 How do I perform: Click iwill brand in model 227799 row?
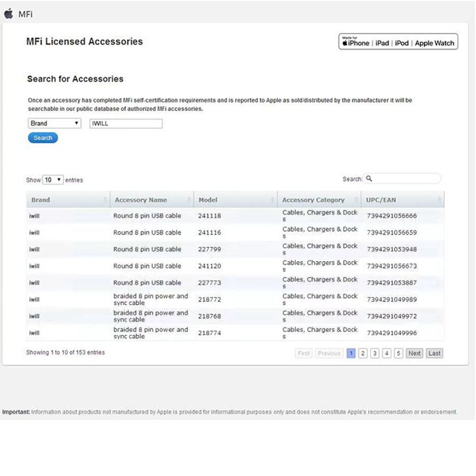pos(34,249)
